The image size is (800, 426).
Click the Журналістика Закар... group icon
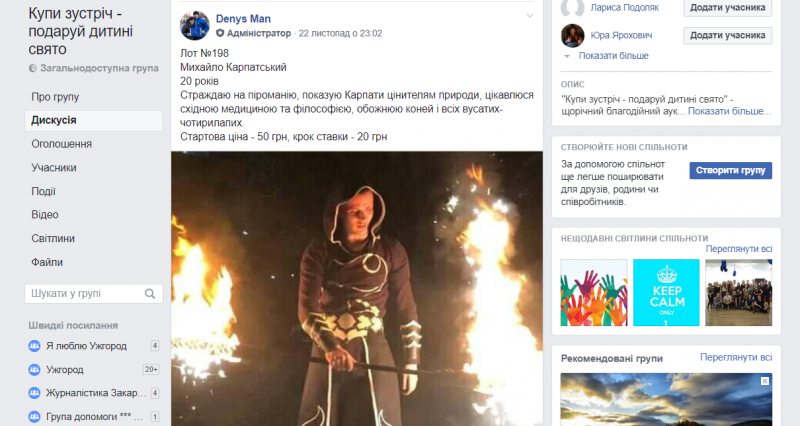(x=34, y=393)
